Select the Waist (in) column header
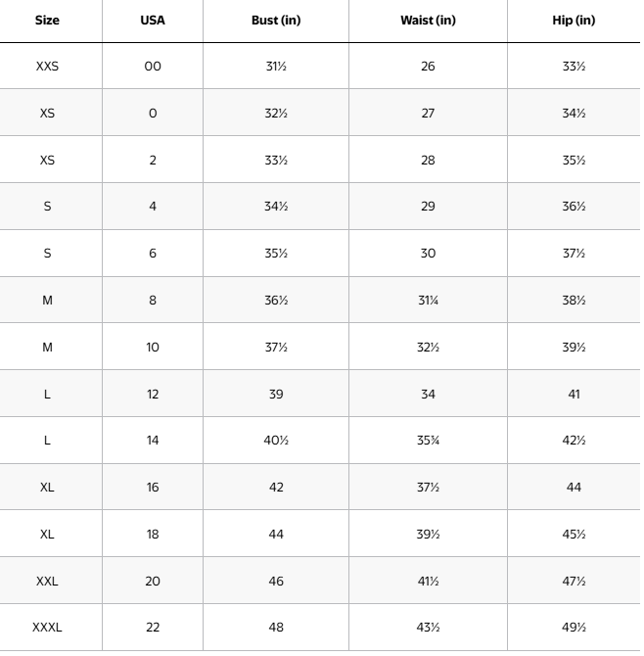644x656 pixels. click(x=428, y=21)
